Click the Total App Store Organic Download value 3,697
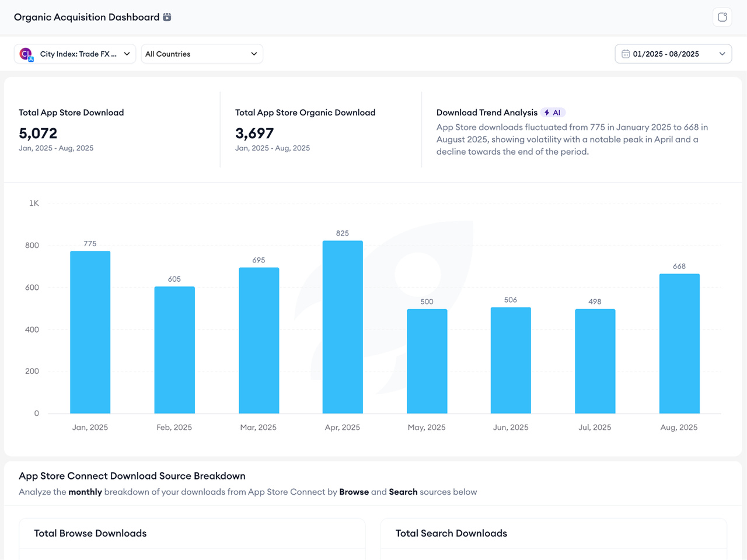The width and height of the screenshot is (747, 560). click(254, 134)
